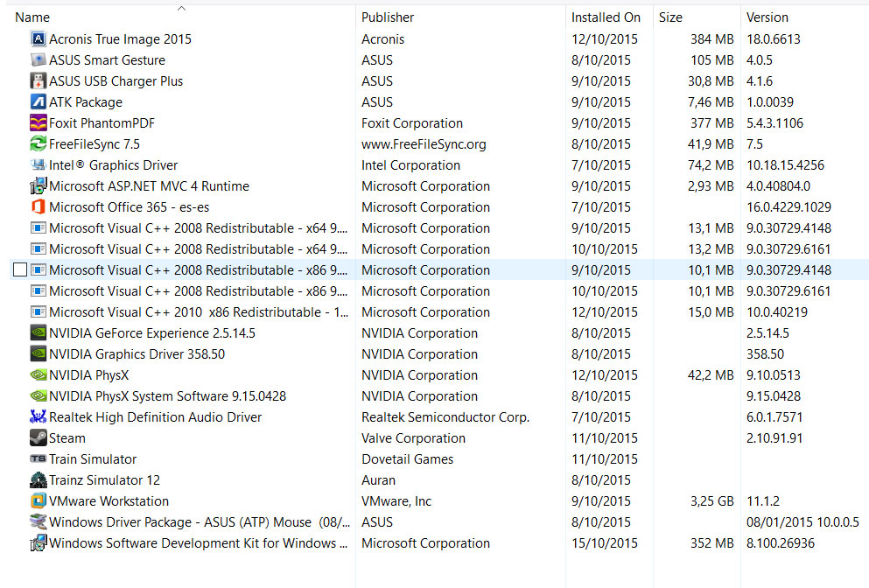The width and height of the screenshot is (869, 588).
Task: Select the Foxit PhantomPDF icon
Action: (38, 123)
